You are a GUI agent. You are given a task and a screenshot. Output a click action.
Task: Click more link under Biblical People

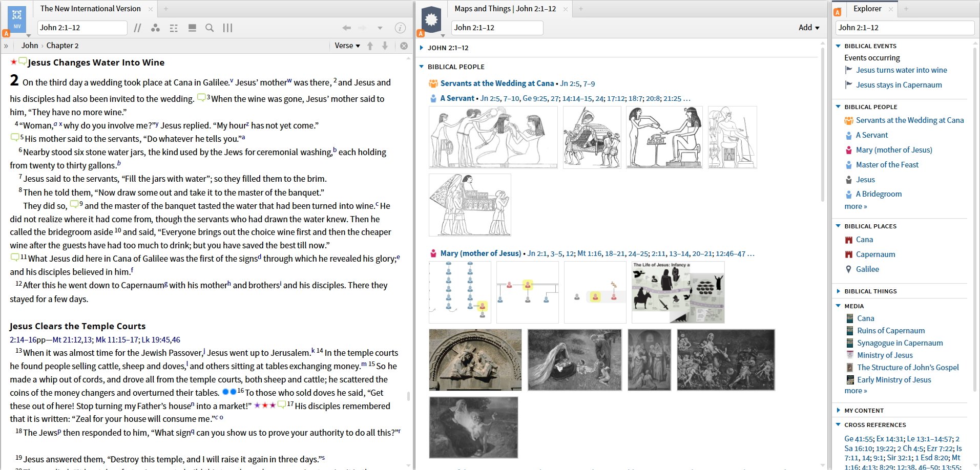point(856,206)
